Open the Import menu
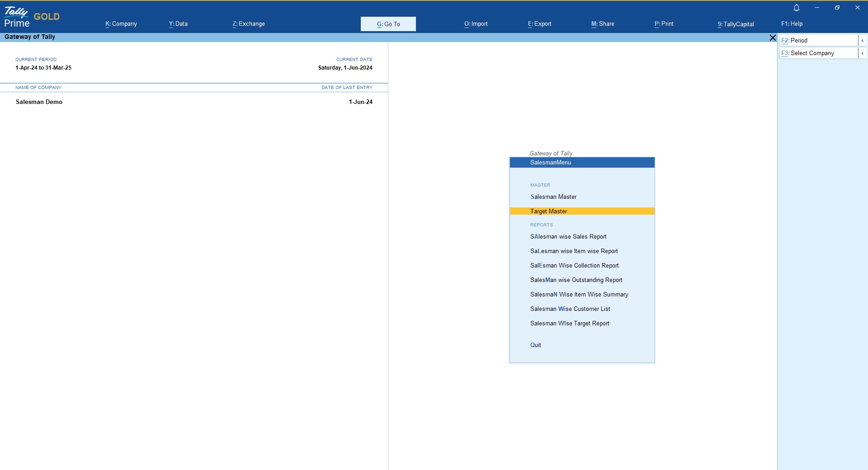 pyautogui.click(x=476, y=24)
